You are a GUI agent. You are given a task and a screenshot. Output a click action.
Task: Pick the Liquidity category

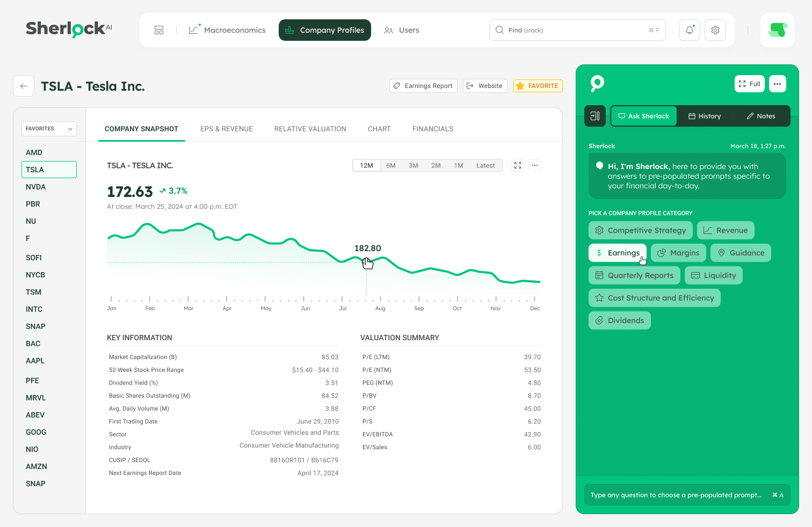(x=714, y=275)
